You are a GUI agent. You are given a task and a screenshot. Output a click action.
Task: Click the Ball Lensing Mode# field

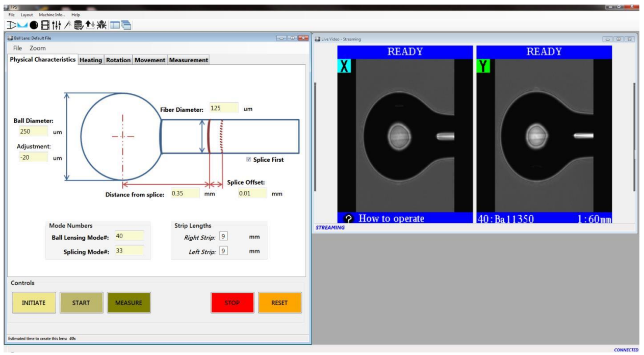[129, 236]
